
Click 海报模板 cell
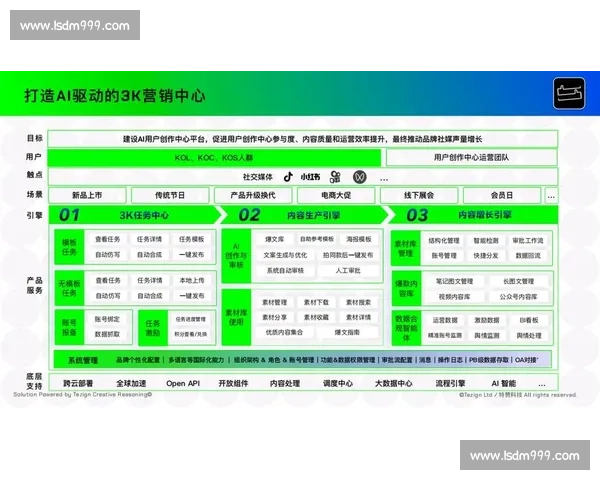[x=359, y=239]
